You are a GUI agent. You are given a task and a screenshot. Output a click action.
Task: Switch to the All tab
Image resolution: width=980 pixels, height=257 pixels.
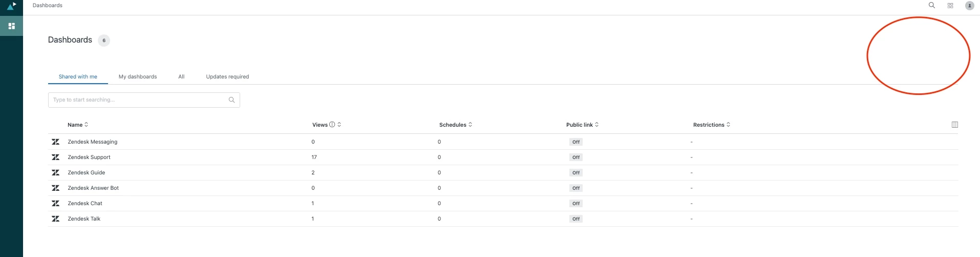(x=181, y=76)
